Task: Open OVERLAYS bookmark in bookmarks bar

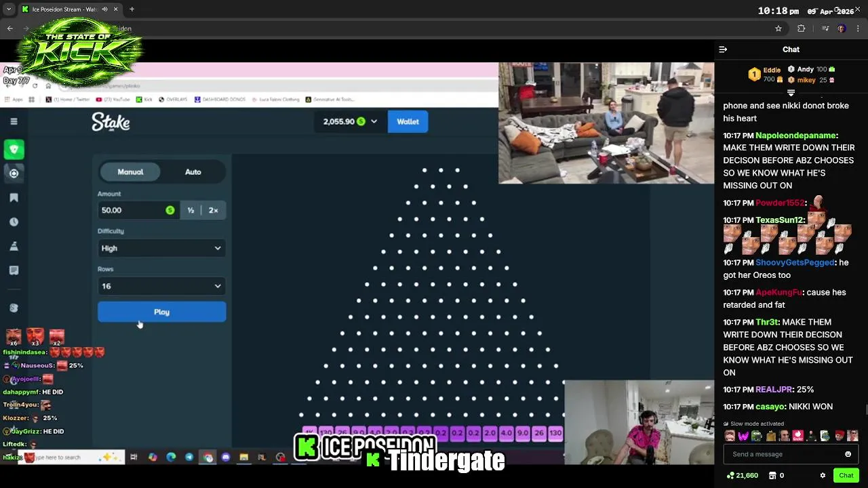Action: [x=173, y=100]
